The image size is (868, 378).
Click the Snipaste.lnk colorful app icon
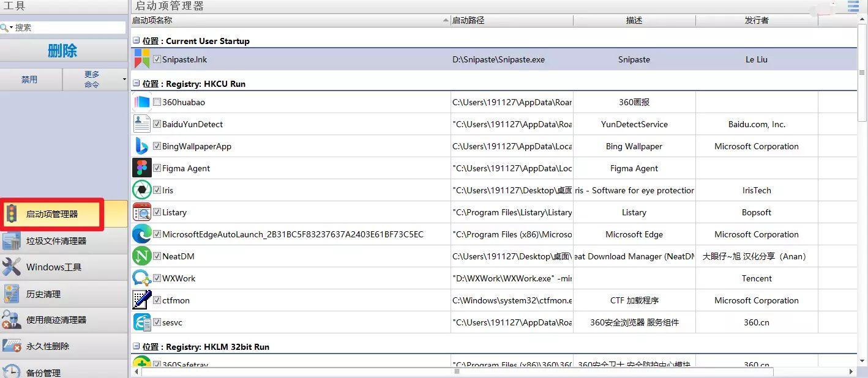142,59
